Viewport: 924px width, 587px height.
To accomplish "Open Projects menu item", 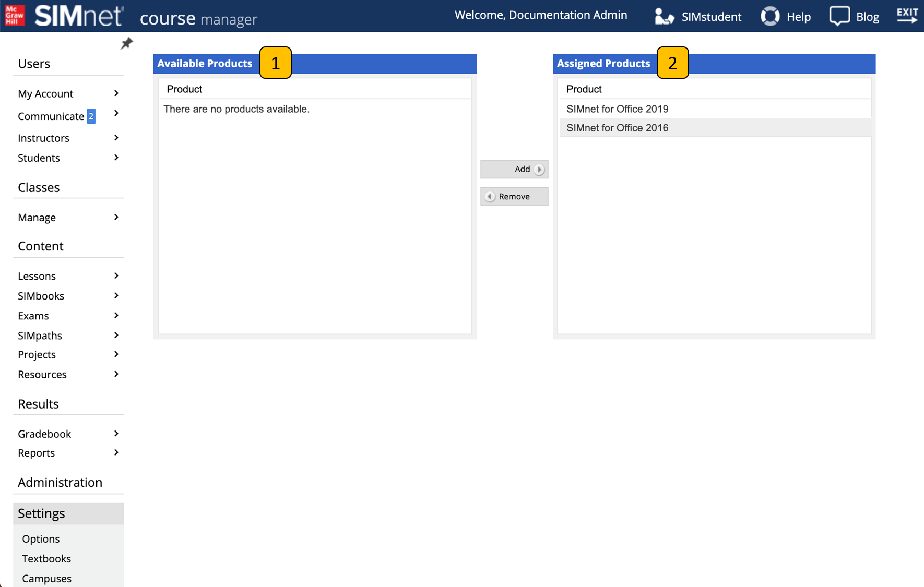I will point(37,355).
